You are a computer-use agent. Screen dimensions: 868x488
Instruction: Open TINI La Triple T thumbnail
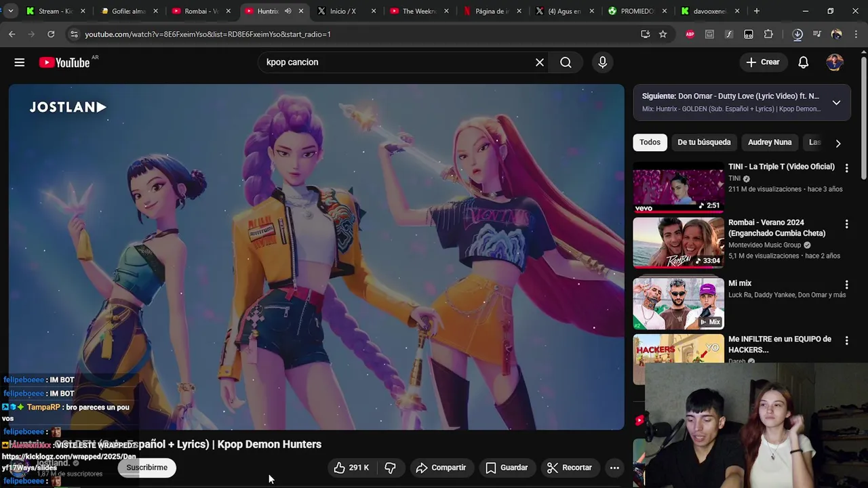678,187
